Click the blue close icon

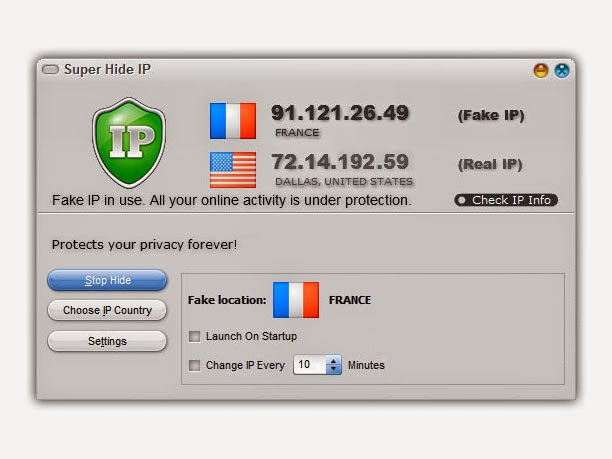(x=562, y=71)
